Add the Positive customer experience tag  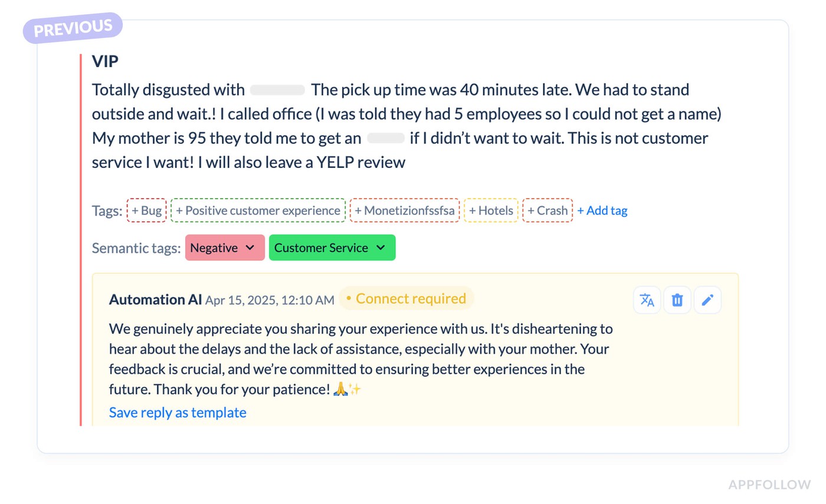click(x=258, y=210)
